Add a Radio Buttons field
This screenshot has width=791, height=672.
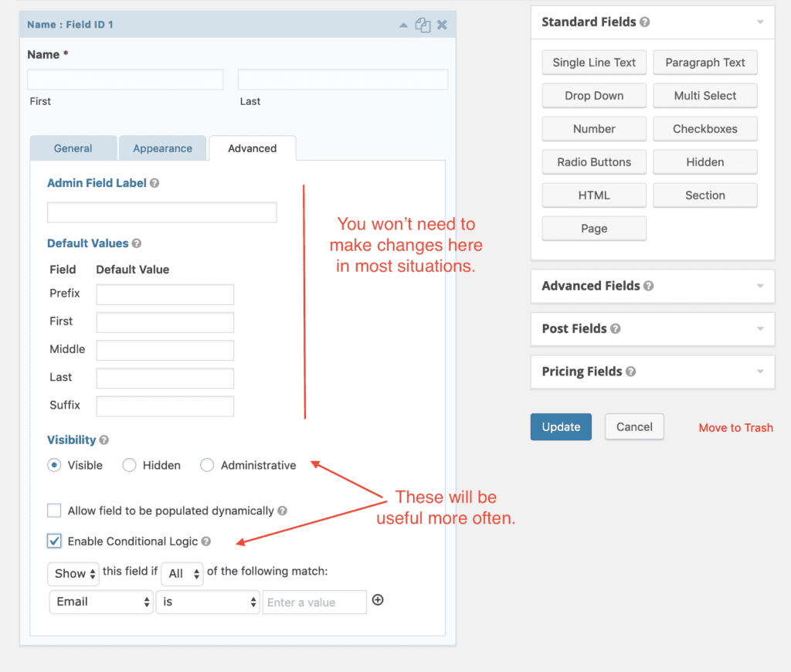click(594, 162)
